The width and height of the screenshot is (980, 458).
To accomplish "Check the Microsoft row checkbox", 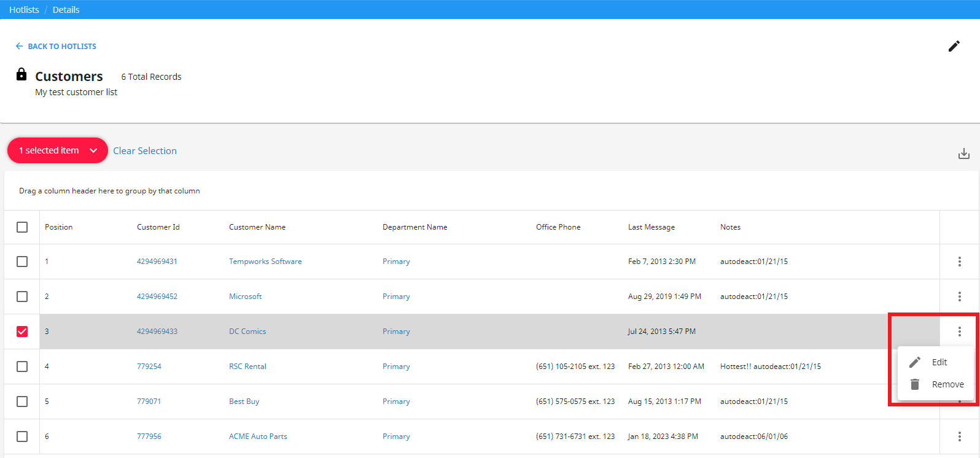I will click(22, 297).
